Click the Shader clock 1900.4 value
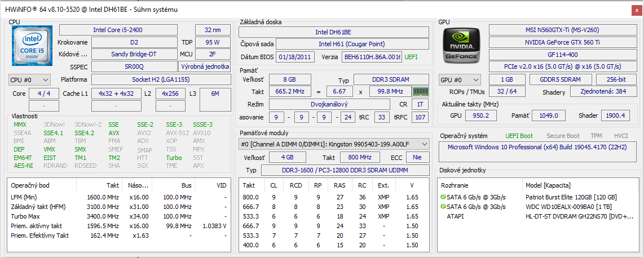 point(616,115)
